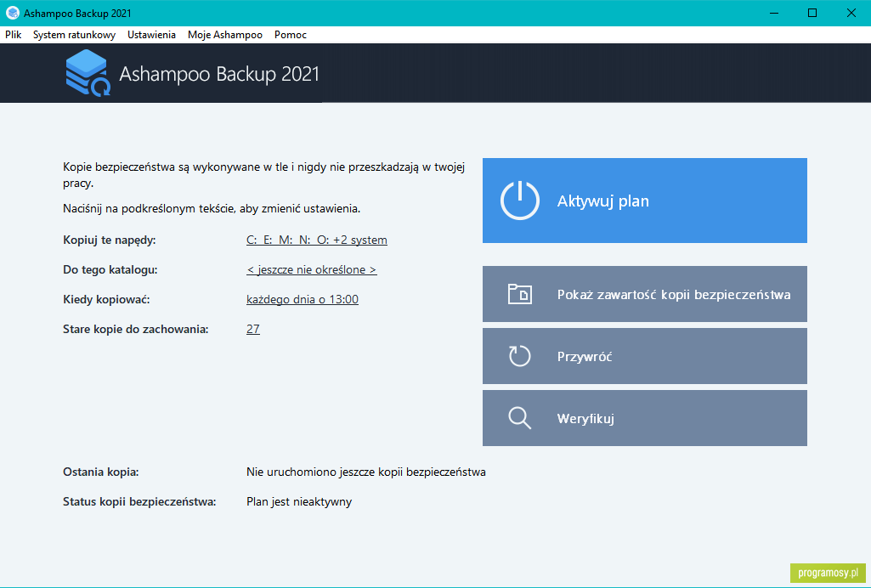Click the power icon on Aktywuj plan
Viewport: 871px width, 588px height.
pos(519,200)
